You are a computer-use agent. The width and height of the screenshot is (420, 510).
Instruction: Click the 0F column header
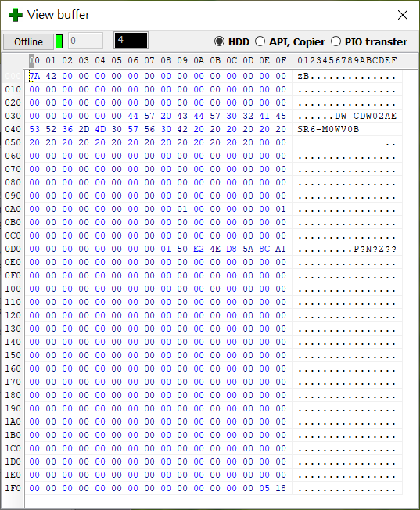pyautogui.click(x=281, y=60)
